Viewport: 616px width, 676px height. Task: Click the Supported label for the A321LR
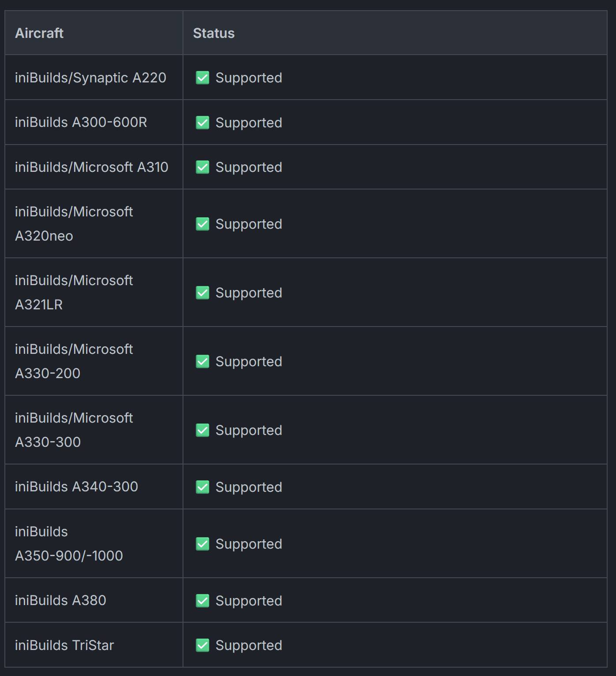point(249,293)
